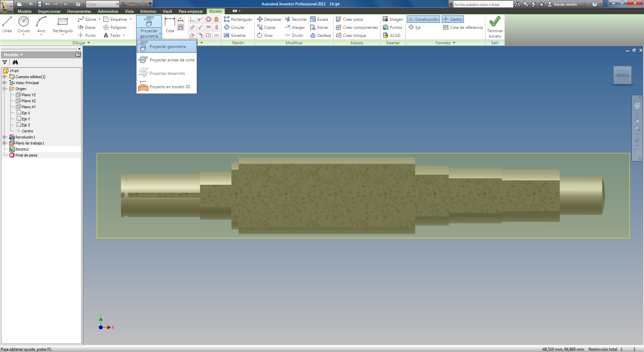Viewport: 644px width, 352px height.
Task: Open help with question mark button
Action: coord(595,4)
